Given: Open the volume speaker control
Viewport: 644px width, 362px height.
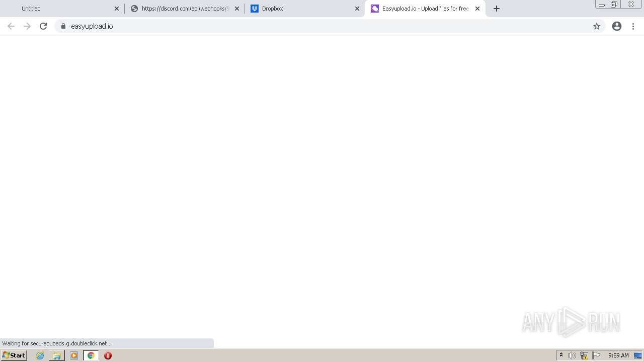Looking at the screenshot, I should coord(572,355).
